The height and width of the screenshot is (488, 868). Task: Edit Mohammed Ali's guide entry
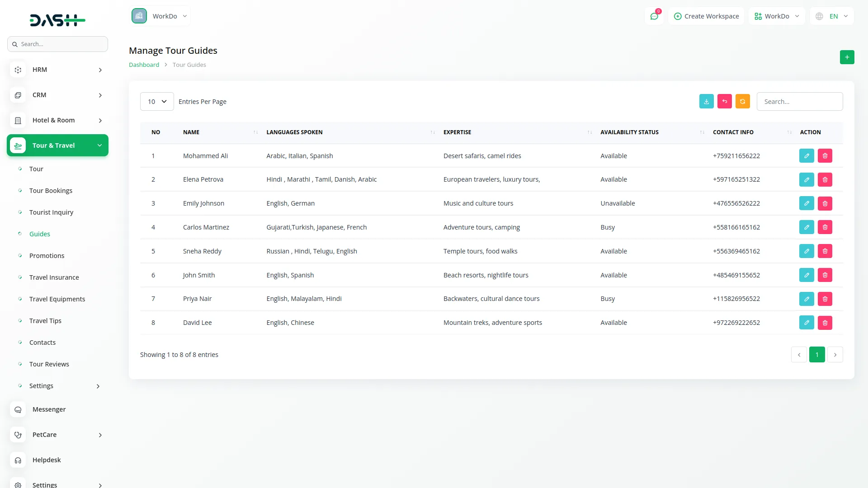(x=807, y=156)
